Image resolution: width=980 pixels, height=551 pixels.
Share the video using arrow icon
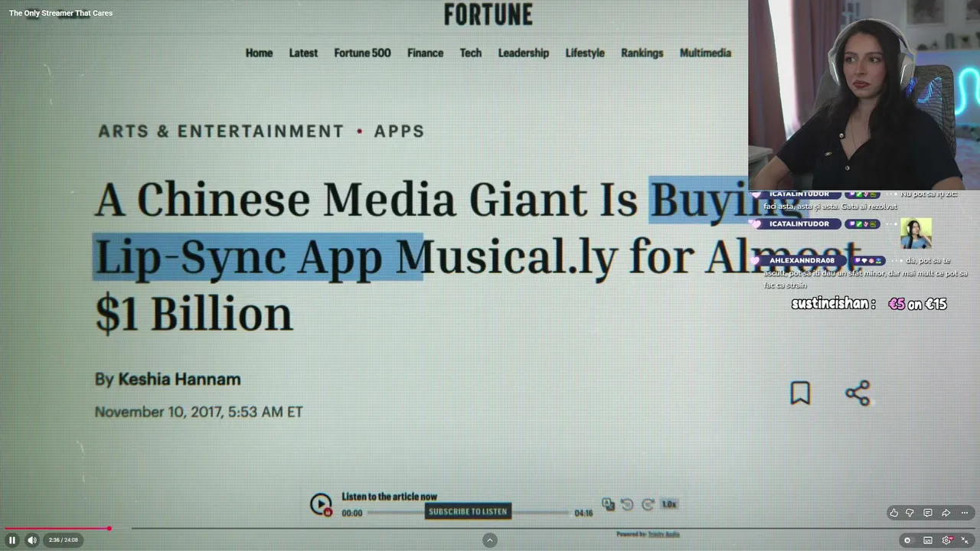(946, 513)
